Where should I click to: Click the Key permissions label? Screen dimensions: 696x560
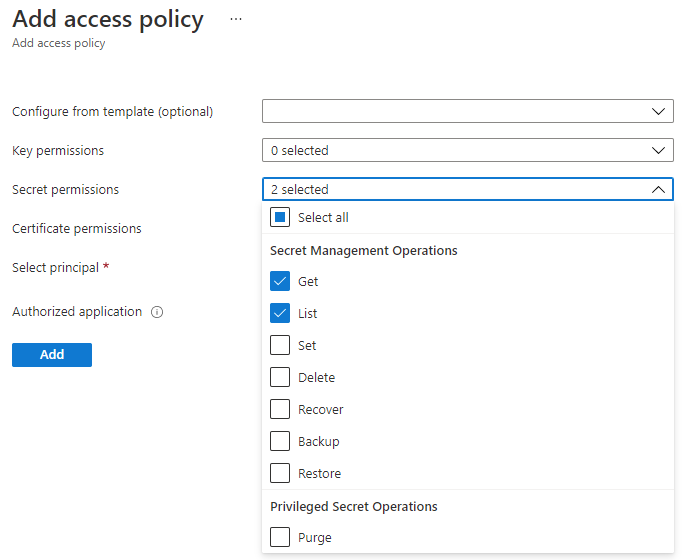coord(58,150)
